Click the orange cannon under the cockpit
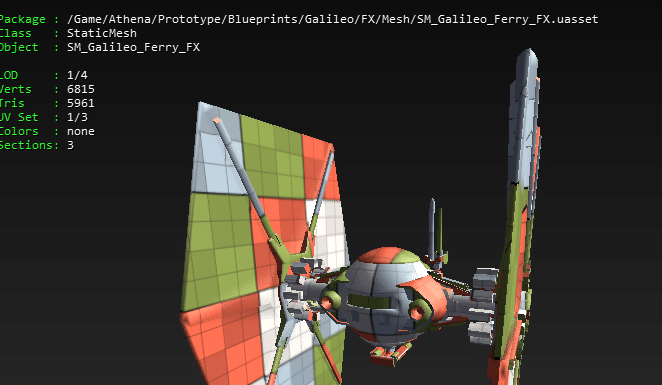Screen dimensions: 662x385 tap(391, 354)
